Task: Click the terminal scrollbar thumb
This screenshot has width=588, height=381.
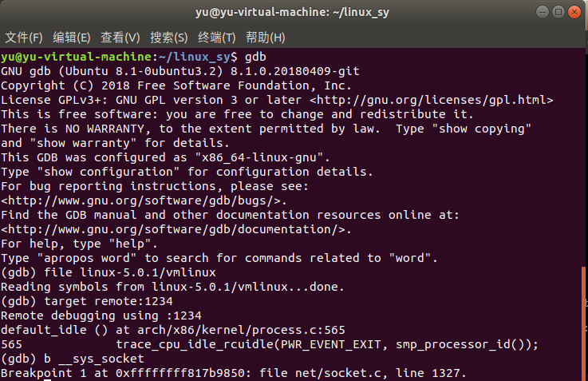Action: [583, 323]
